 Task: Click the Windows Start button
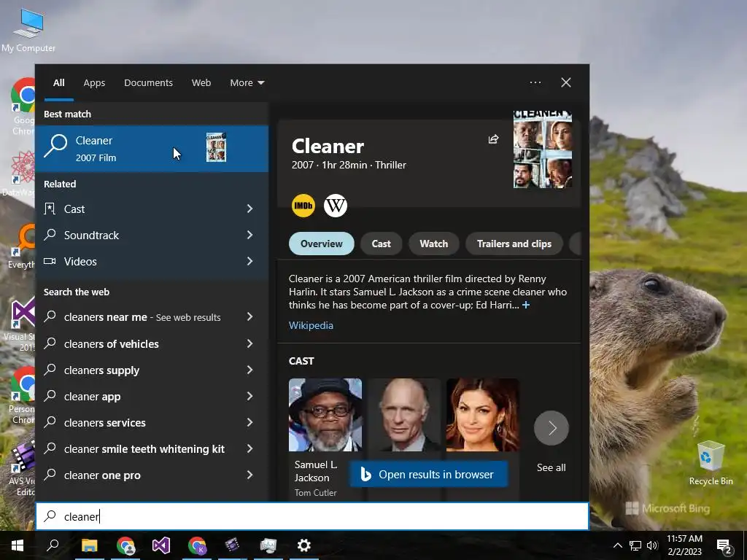click(x=18, y=545)
